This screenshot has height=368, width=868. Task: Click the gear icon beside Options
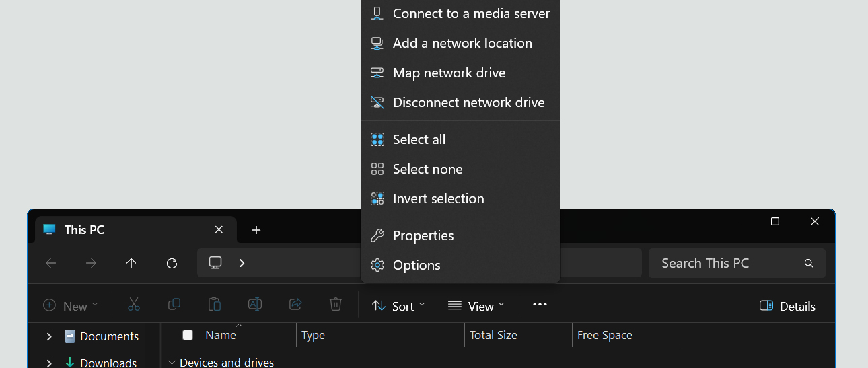pyautogui.click(x=377, y=265)
